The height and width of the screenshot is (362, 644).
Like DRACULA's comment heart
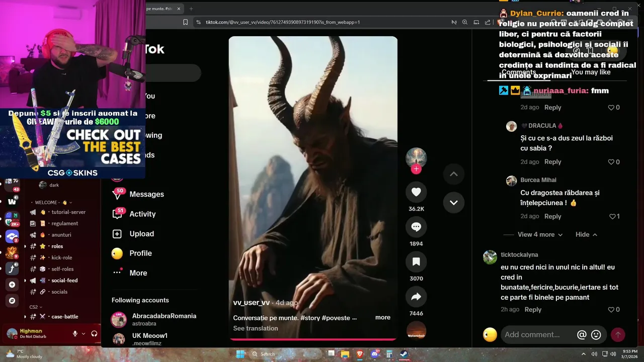[x=611, y=162]
